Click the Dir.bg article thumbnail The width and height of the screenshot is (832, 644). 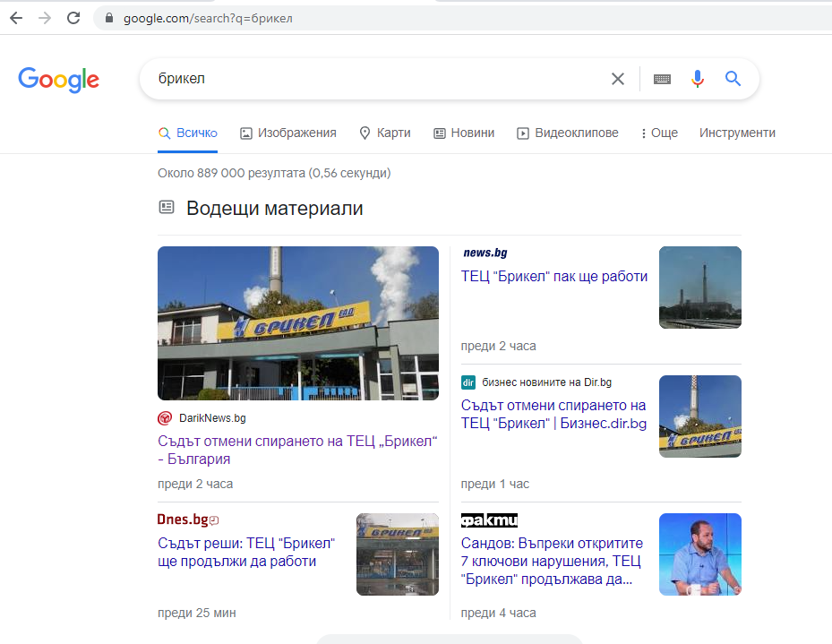click(x=699, y=416)
